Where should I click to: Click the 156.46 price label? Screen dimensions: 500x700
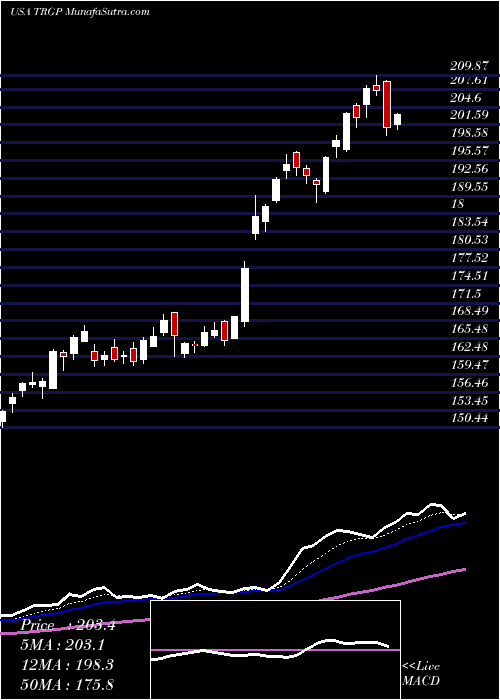coord(470,383)
